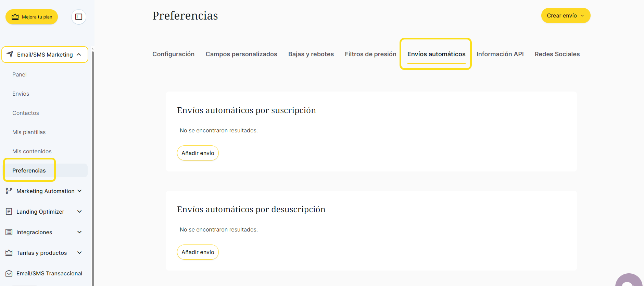The image size is (644, 286).
Task: Open the Bajas y rebotes tab
Action: point(311,54)
